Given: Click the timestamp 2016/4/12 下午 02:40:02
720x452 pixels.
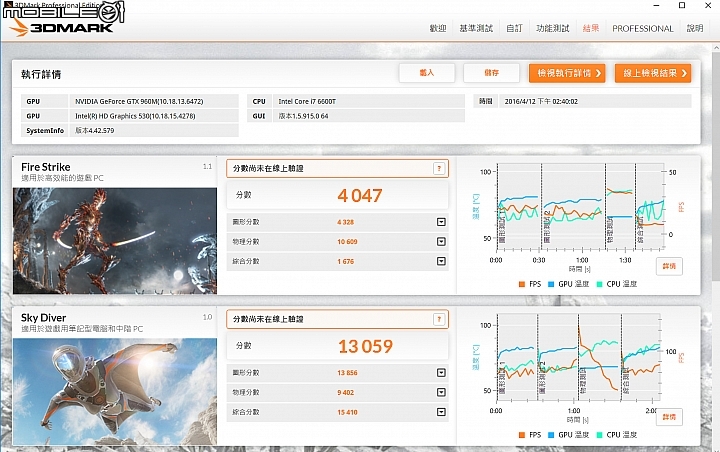Looking at the screenshot, I should pos(595,102).
